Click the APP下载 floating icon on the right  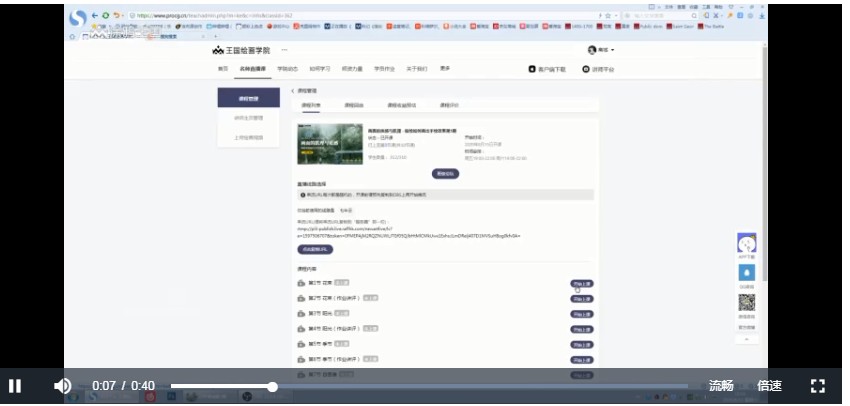point(746,243)
